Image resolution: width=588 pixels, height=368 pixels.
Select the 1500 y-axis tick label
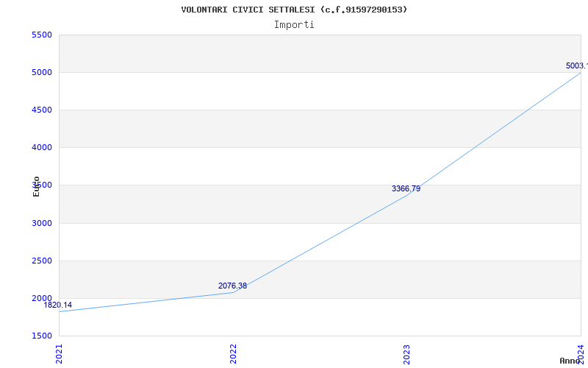(x=42, y=336)
